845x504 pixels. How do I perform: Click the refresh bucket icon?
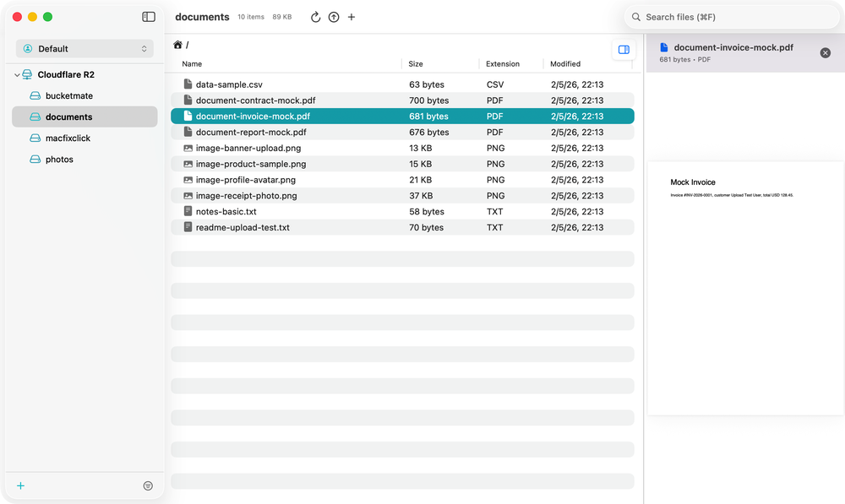316,17
